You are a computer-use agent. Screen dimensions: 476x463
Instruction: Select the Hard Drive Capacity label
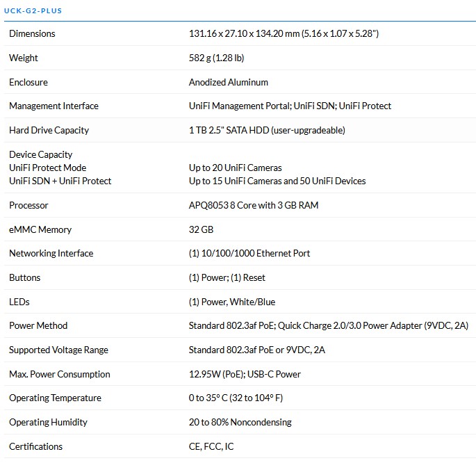[x=49, y=130]
